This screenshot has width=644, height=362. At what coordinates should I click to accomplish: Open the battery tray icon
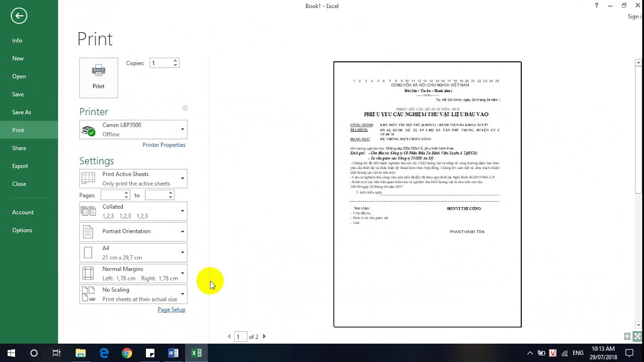tap(541, 353)
